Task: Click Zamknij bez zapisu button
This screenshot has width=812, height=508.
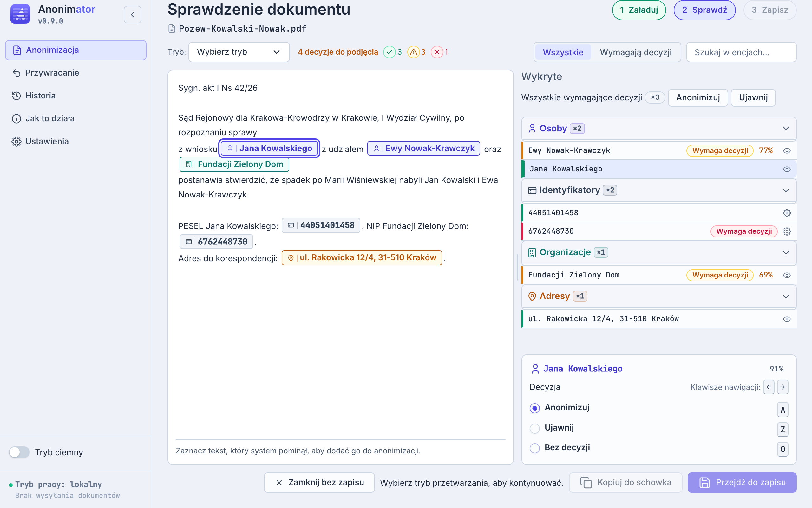Action: pyautogui.click(x=319, y=483)
